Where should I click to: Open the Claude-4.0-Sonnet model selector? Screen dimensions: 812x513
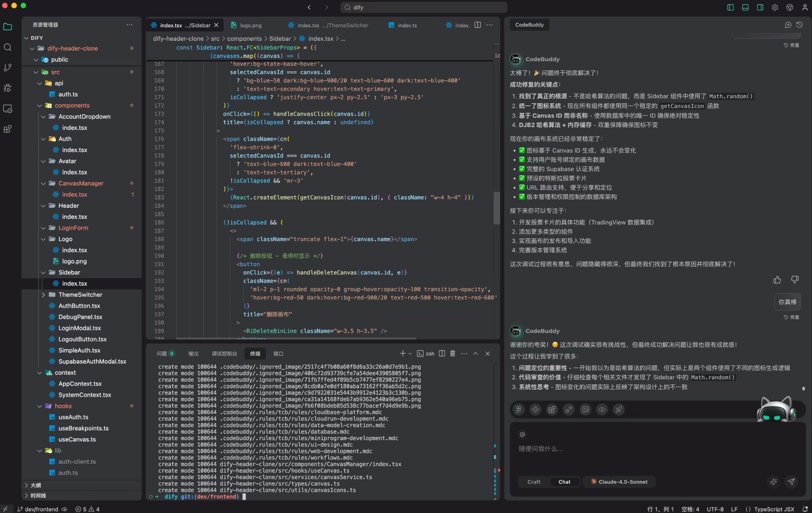[x=619, y=482]
